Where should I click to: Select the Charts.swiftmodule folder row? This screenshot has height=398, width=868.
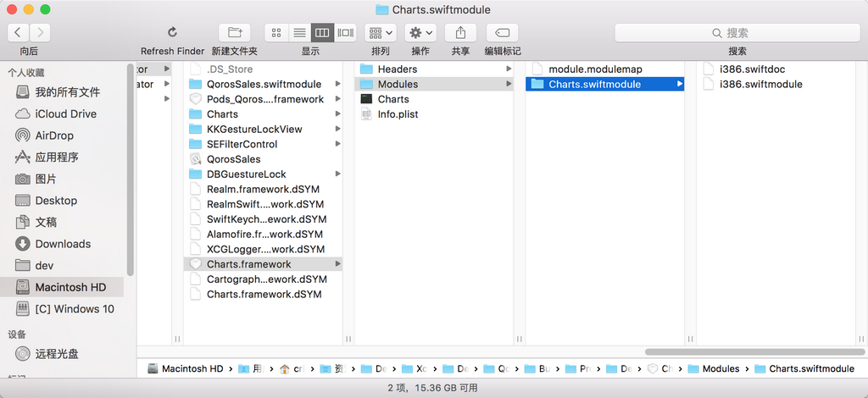(x=605, y=84)
